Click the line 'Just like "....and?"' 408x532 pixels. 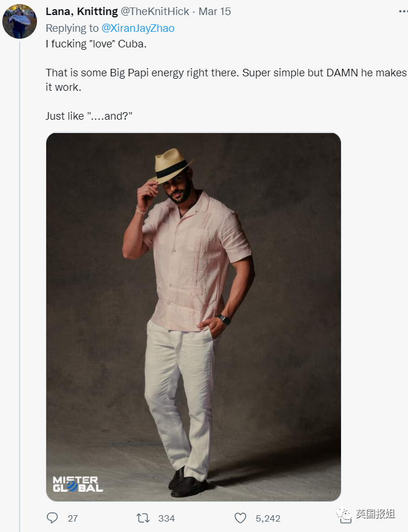[x=89, y=116]
